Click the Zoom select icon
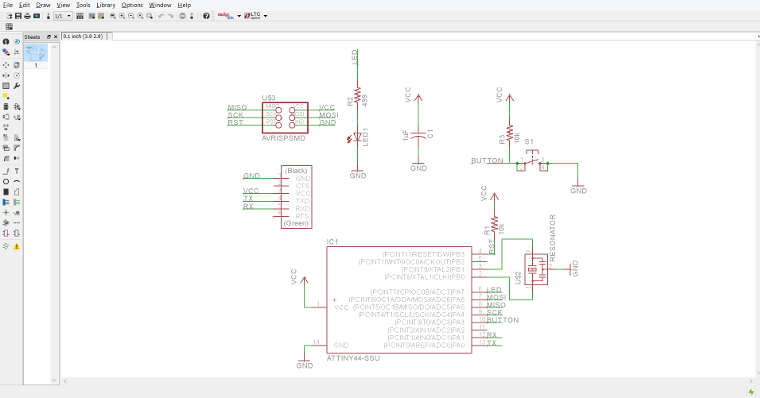This screenshot has height=398, width=760. [150, 16]
